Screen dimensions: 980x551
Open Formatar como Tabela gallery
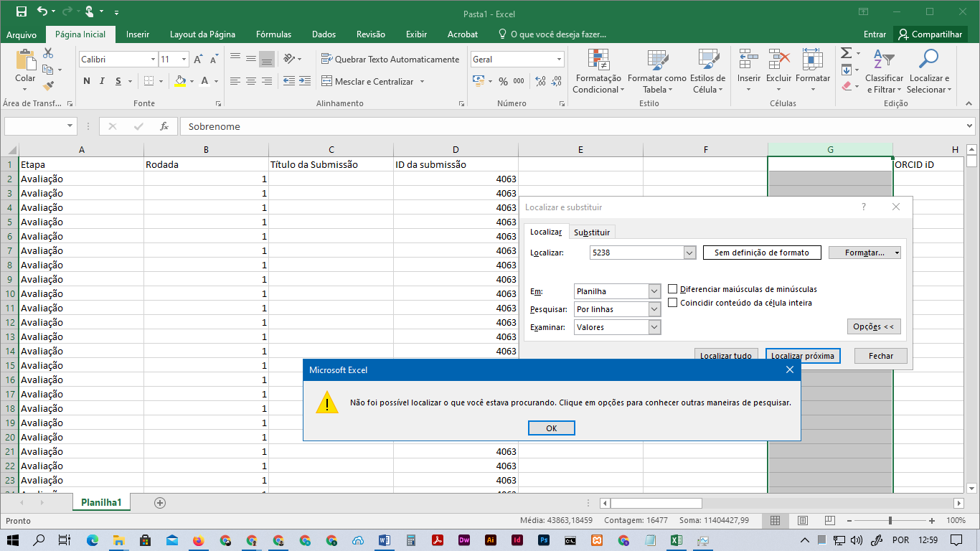click(x=656, y=72)
